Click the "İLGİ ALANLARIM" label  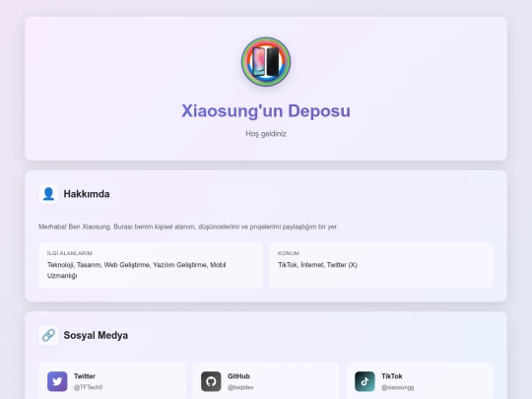coord(70,253)
